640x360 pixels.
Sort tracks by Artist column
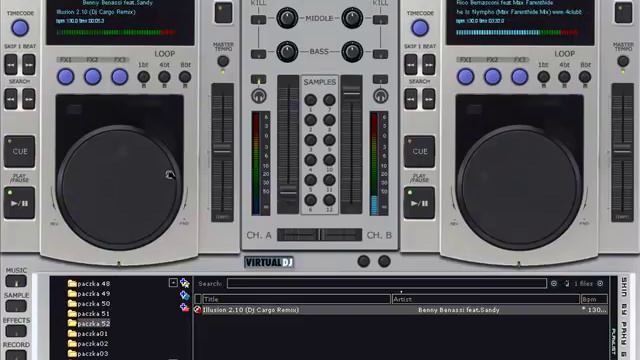(x=485, y=299)
